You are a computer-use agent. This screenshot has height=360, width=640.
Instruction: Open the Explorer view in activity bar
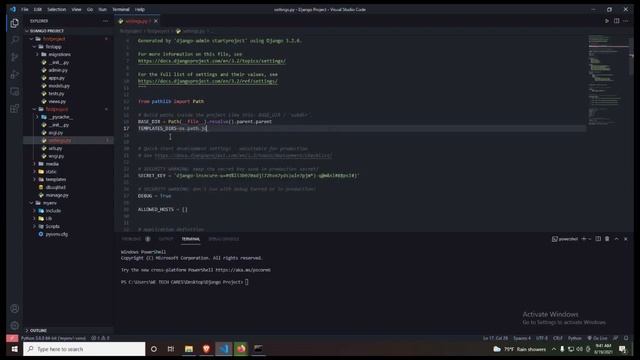point(14,23)
